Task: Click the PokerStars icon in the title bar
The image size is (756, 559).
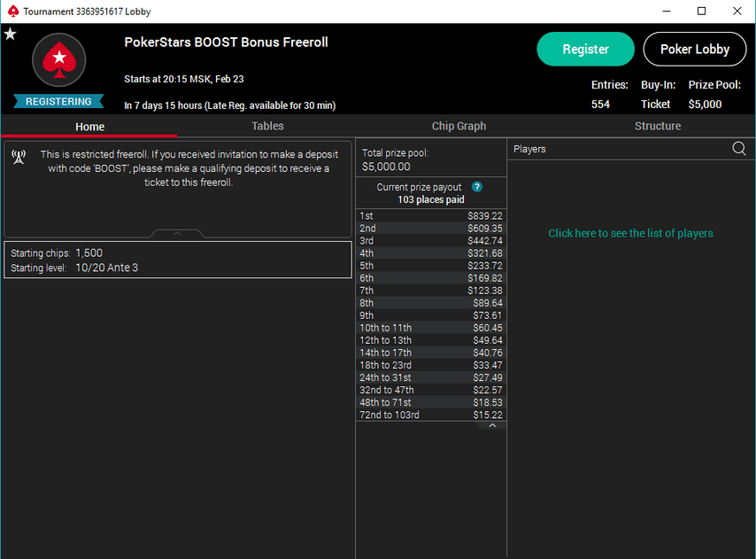Action: pos(12,12)
